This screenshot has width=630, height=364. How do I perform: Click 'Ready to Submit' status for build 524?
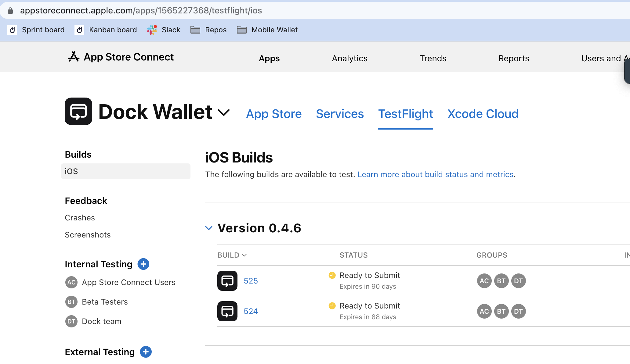(x=370, y=306)
